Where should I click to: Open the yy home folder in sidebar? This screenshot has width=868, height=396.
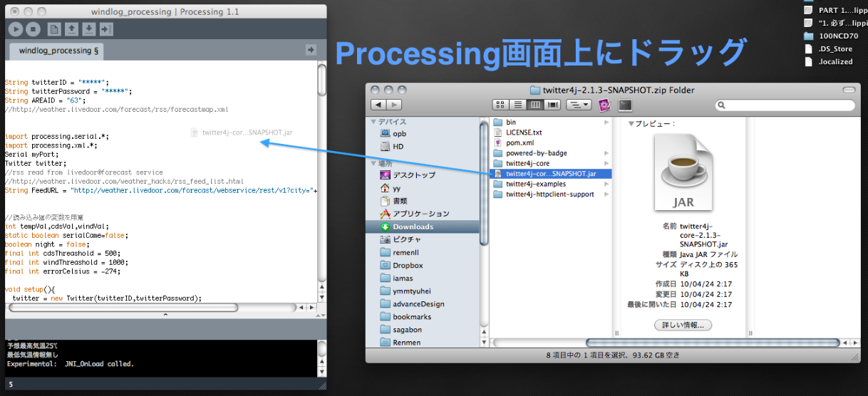(391, 188)
